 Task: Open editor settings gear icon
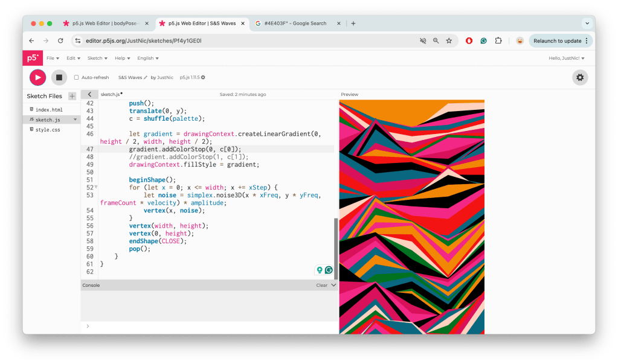coord(580,77)
